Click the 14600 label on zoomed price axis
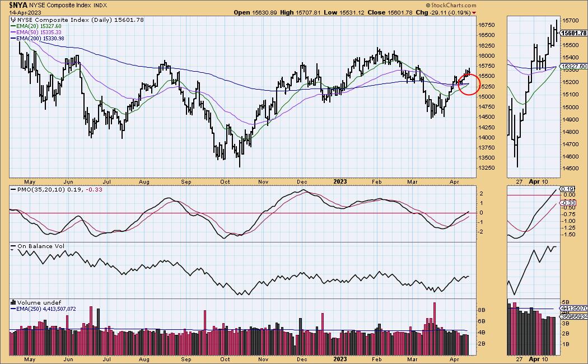 [x=570, y=156]
